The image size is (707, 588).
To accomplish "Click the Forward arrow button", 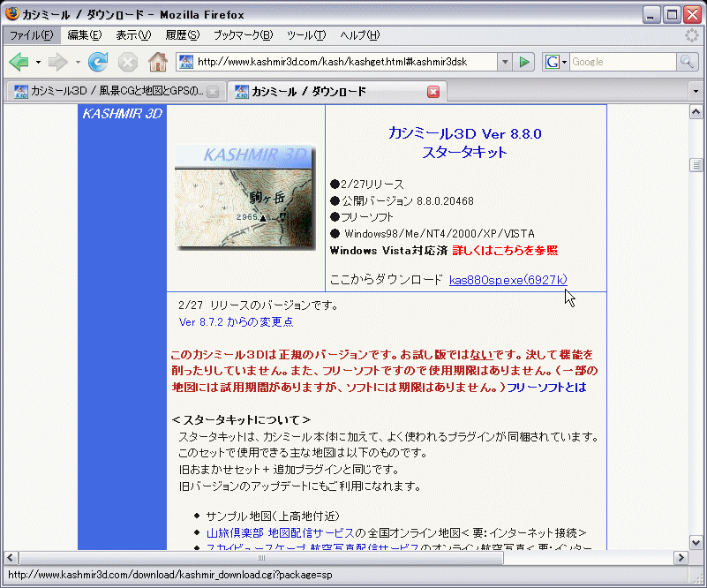I will [58, 62].
